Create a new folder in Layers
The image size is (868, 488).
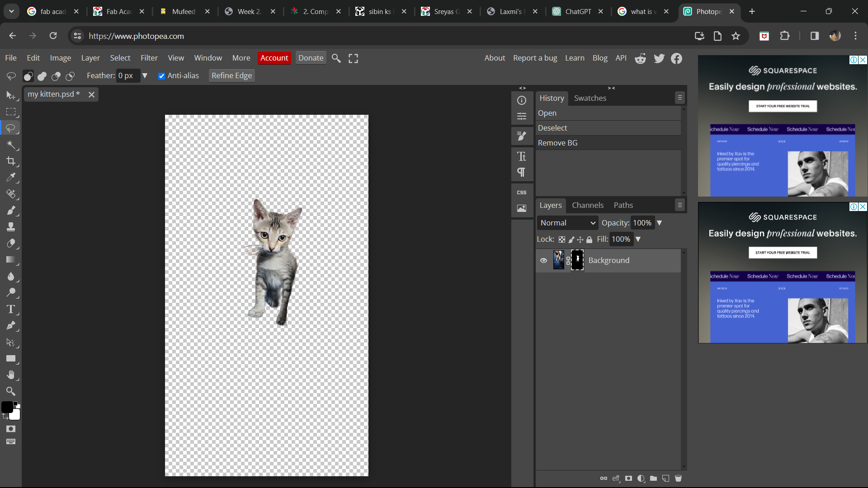[x=654, y=478]
